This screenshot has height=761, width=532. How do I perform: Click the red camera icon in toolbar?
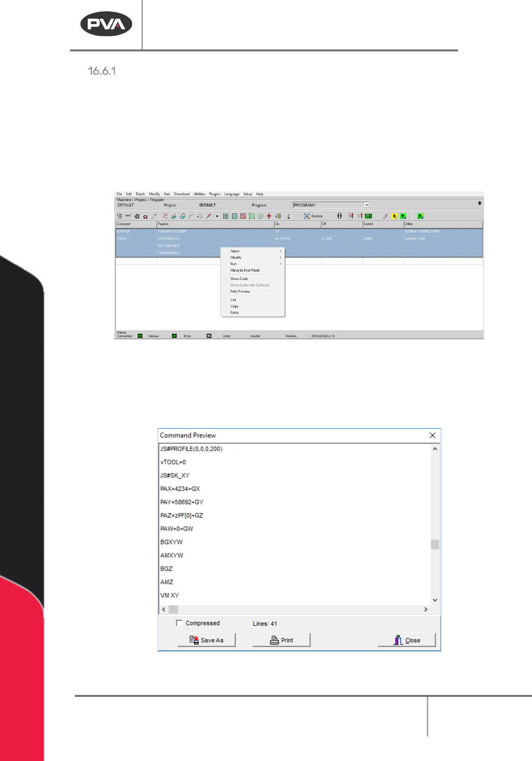point(145,216)
